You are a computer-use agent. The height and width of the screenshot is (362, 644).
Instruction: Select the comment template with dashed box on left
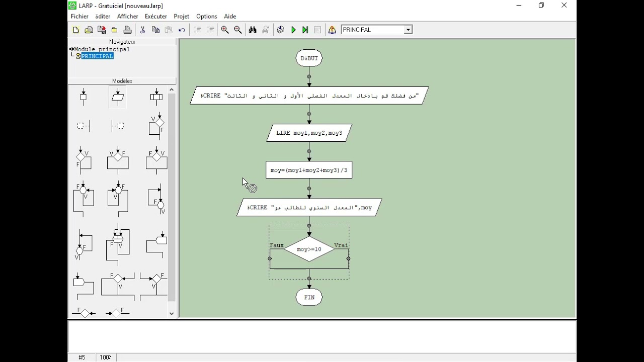coord(84,126)
